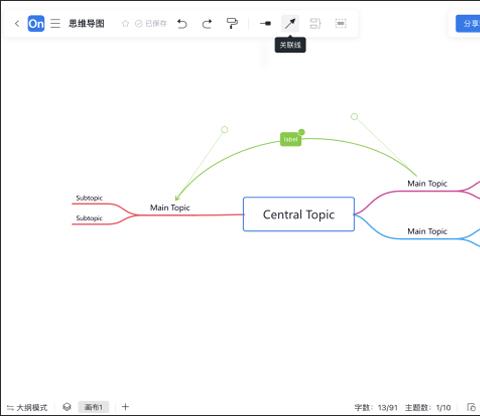The image size is (480, 416).
Task: Select the left Main Topic node
Action: pyautogui.click(x=170, y=208)
